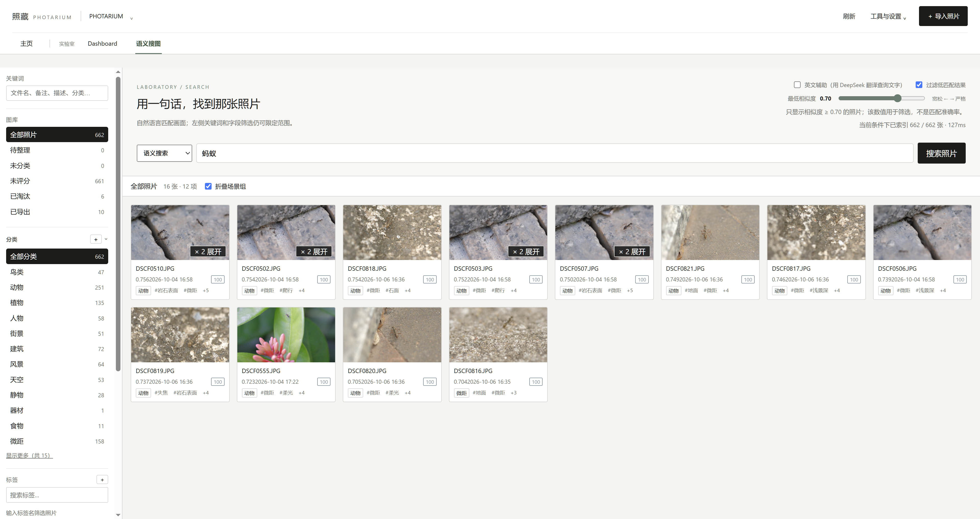This screenshot has height=519, width=980.
Task: Select the 语义搜图 tab
Action: pyautogui.click(x=148, y=44)
